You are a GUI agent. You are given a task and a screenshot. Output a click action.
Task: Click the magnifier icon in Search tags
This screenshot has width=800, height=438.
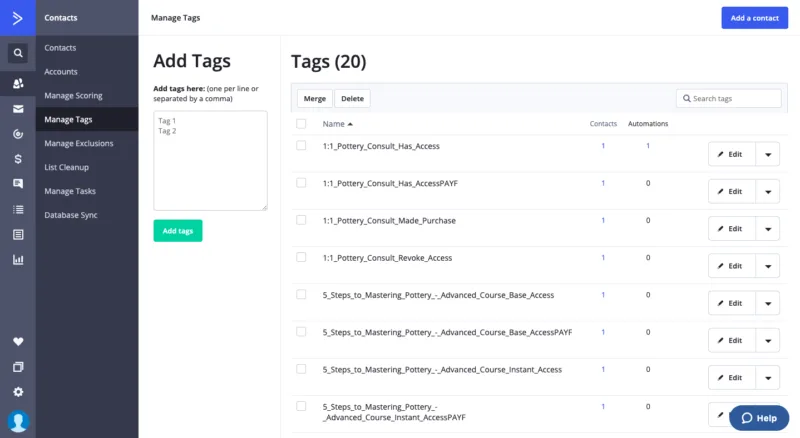tap(687, 99)
